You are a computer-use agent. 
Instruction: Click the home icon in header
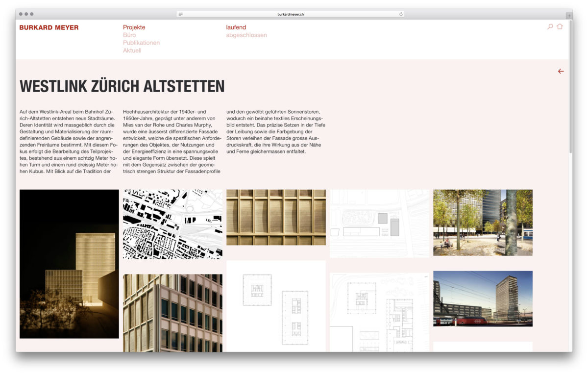560,27
